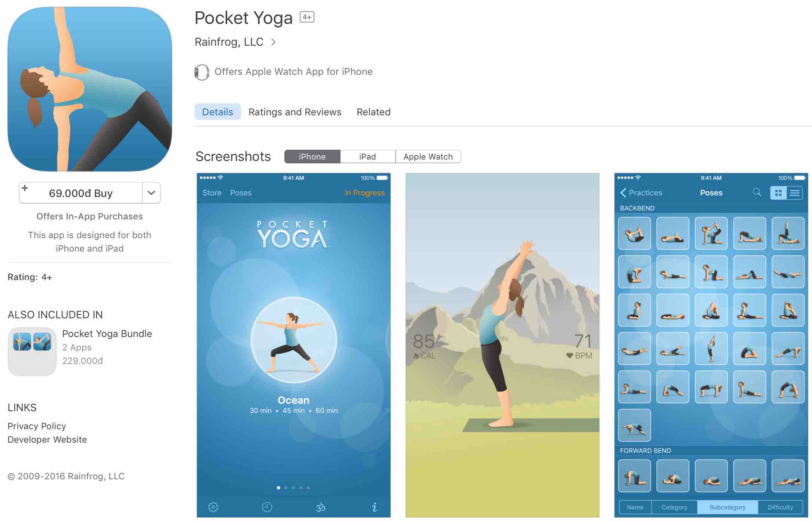Select the iPad screenshot tab
The image size is (812, 522).
click(x=367, y=156)
